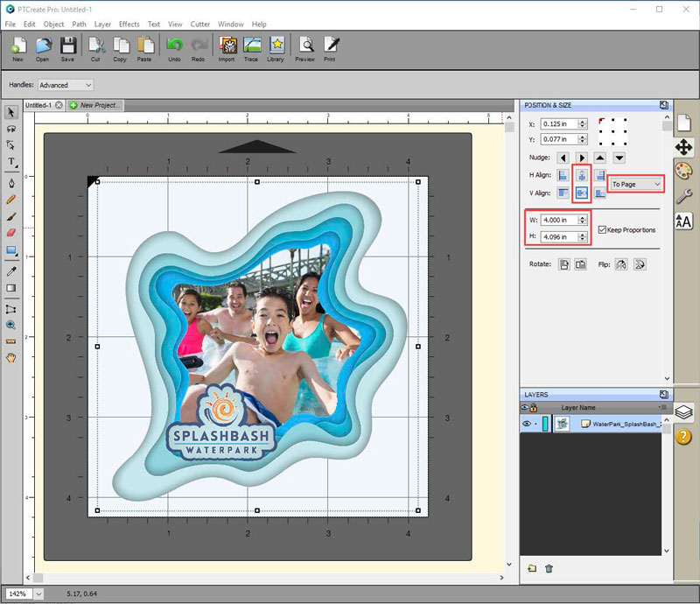The image size is (700, 604).
Task: Toggle the layers header lock icon
Action: click(534, 407)
